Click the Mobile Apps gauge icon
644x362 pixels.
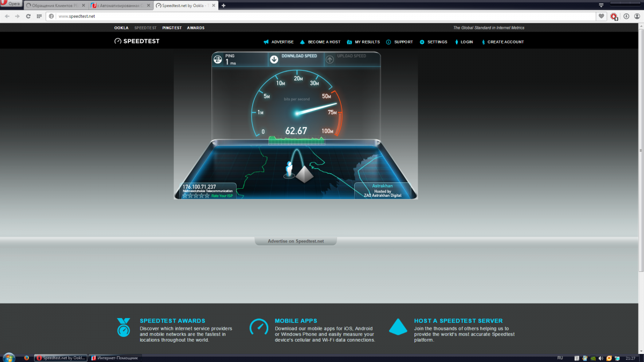pyautogui.click(x=259, y=327)
